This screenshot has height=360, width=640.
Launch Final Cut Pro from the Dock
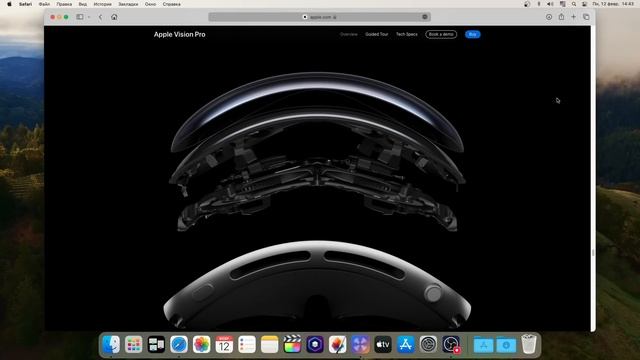click(292, 344)
